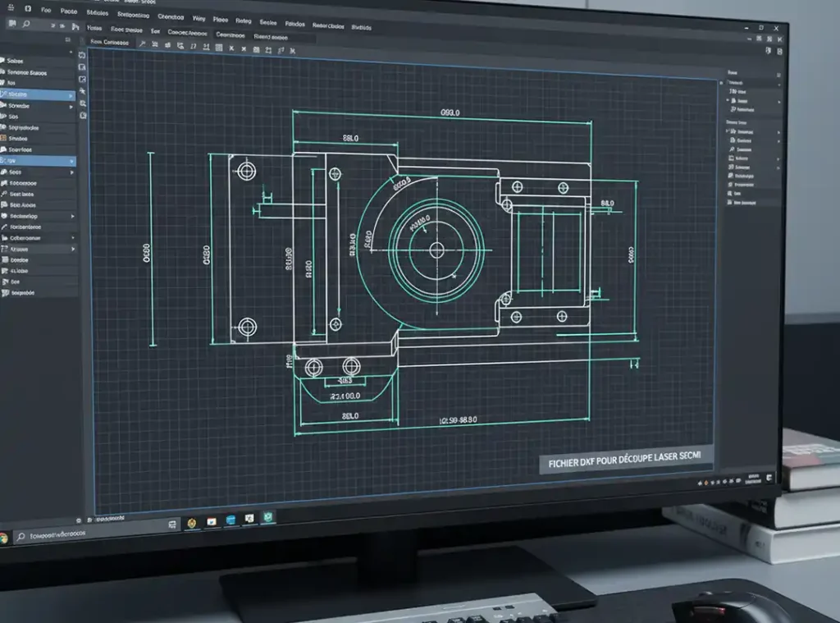Open the yellow round app icon on the taskbar
The width and height of the screenshot is (840, 623).
pyautogui.click(x=192, y=523)
